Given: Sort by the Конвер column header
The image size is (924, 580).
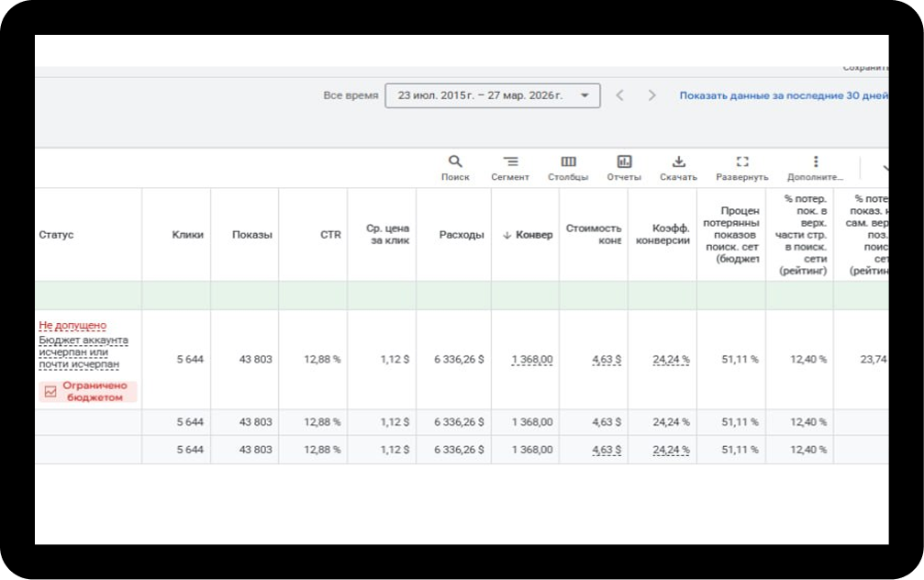Looking at the screenshot, I should click(528, 235).
